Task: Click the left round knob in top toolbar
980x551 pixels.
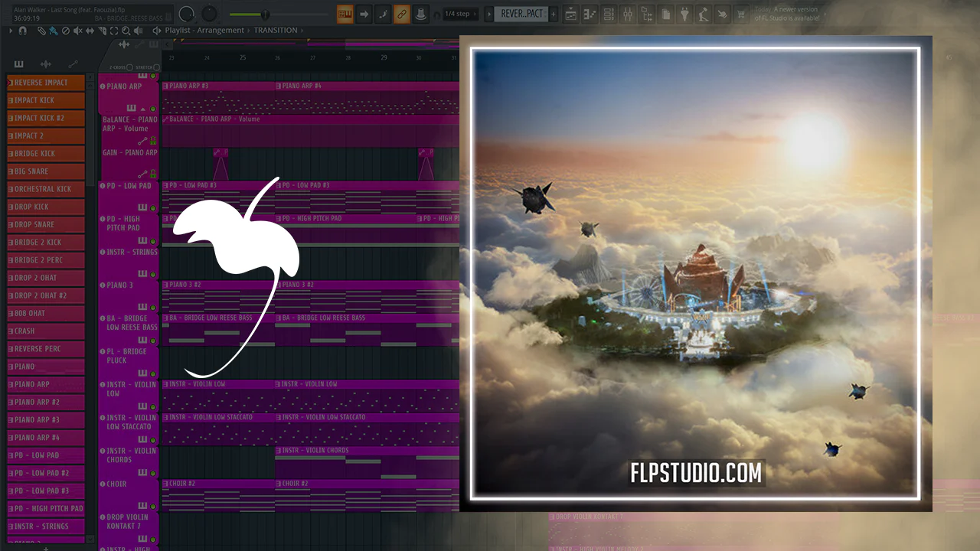Action: coord(186,14)
